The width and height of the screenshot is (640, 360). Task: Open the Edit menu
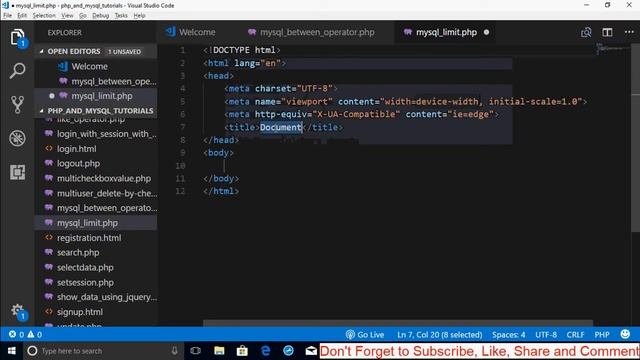pyautogui.click(x=22, y=16)
